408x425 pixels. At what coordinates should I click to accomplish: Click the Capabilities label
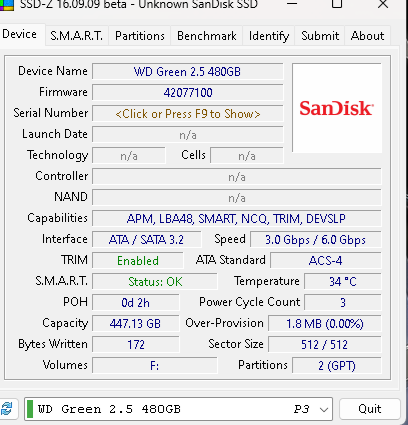coord(57,218)
